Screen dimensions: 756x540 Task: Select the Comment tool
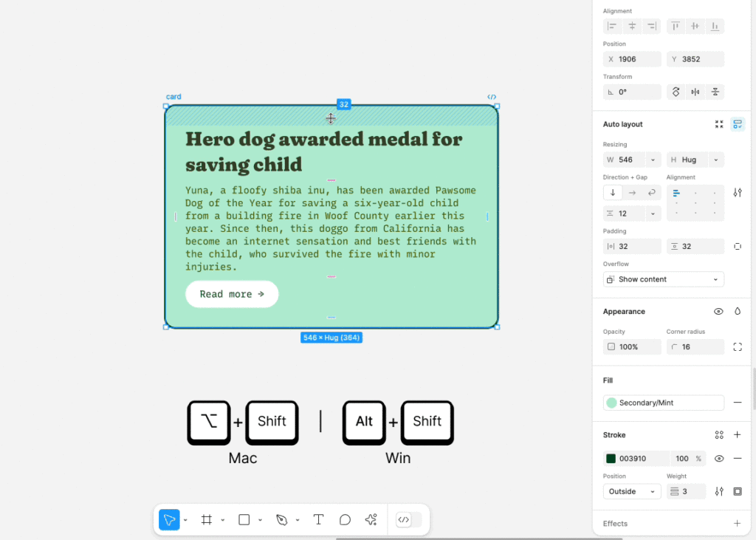pyautogui.click(x=345, y=520)
